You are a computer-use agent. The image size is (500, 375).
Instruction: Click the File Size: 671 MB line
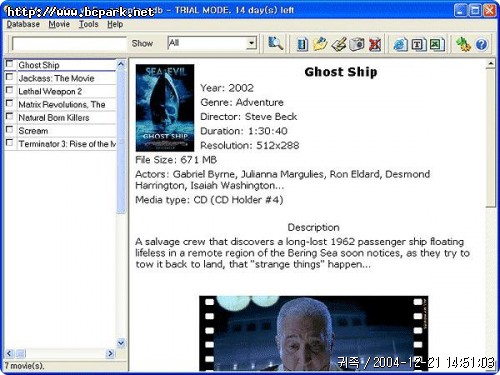click(x=176, y=160)
